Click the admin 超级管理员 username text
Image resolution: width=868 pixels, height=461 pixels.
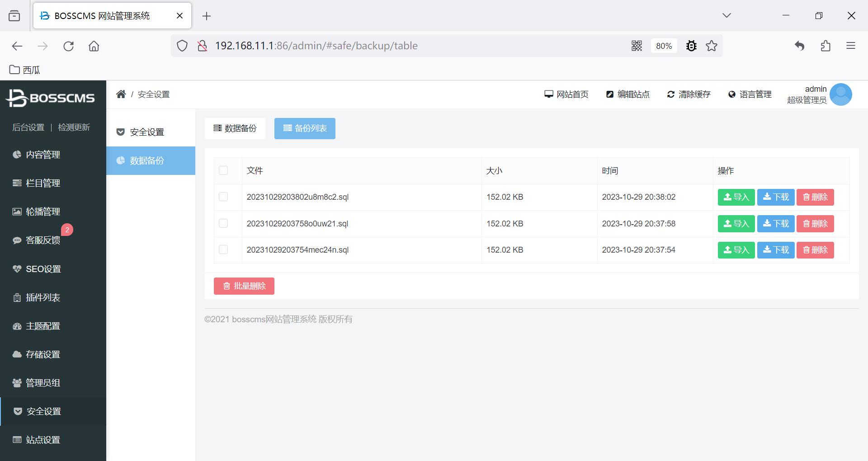coord(807,94)
